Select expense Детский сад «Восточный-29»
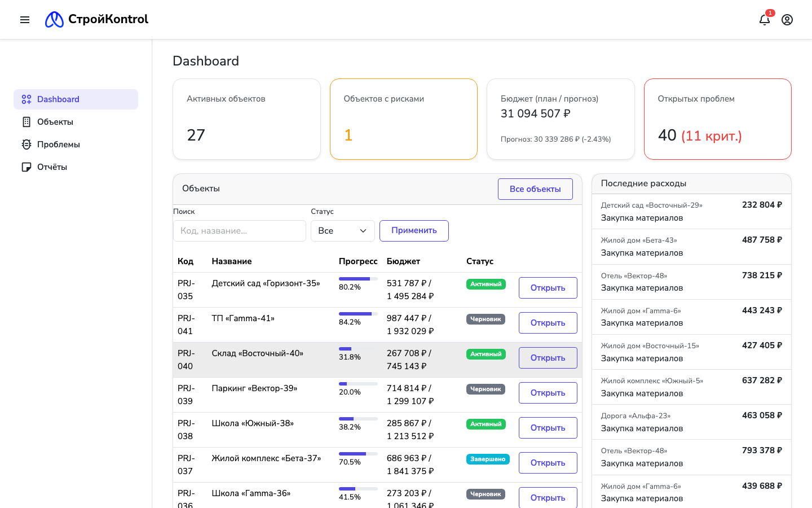 [x=691, y=212]
